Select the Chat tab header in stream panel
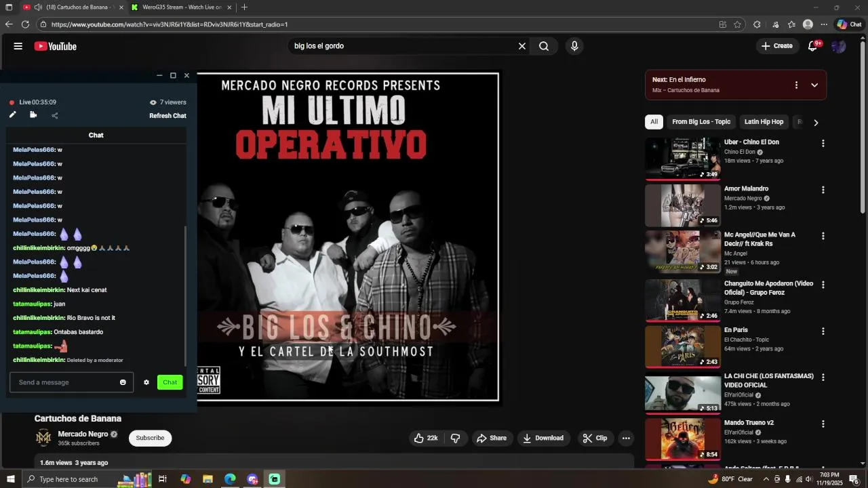 96,135
